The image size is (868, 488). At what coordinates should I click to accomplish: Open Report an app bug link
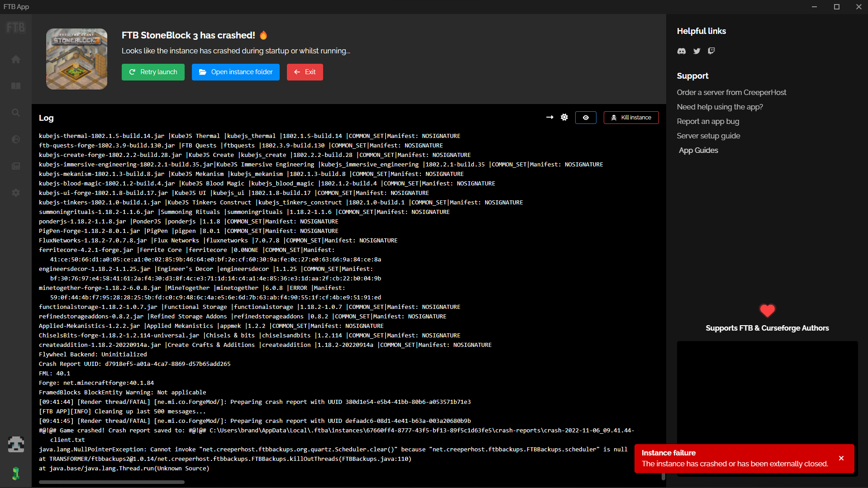(x=708, y=121)
